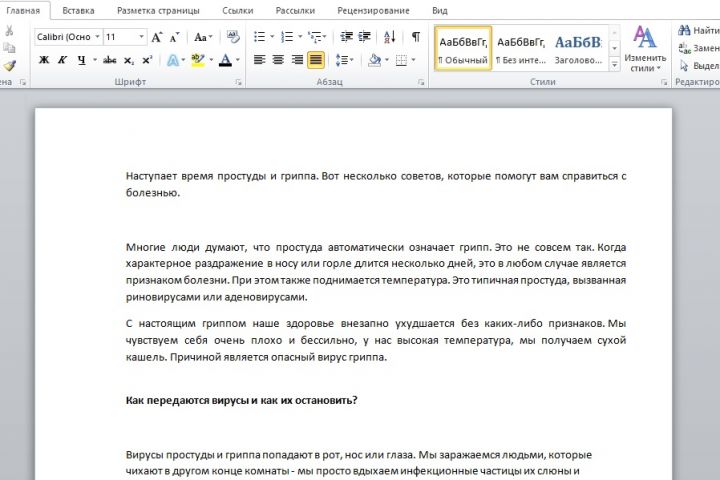Apply the Заголовок heading style

click(x=578, y=48)
